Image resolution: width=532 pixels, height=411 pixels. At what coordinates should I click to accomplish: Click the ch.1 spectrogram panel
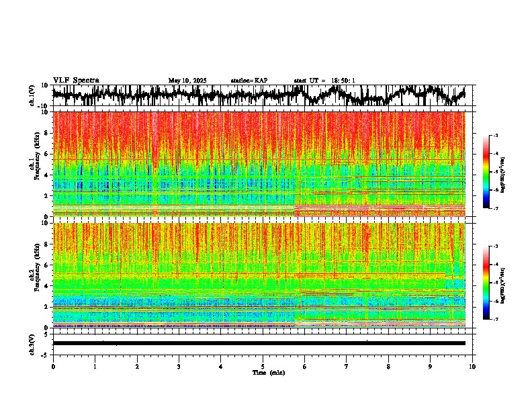point(259,164)
